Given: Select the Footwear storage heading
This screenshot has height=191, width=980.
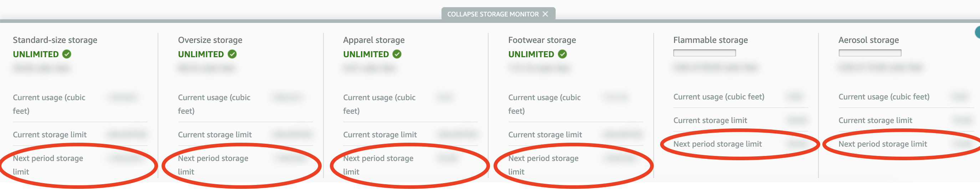Looking at the screenshot, I should click(x=542, y=40).
